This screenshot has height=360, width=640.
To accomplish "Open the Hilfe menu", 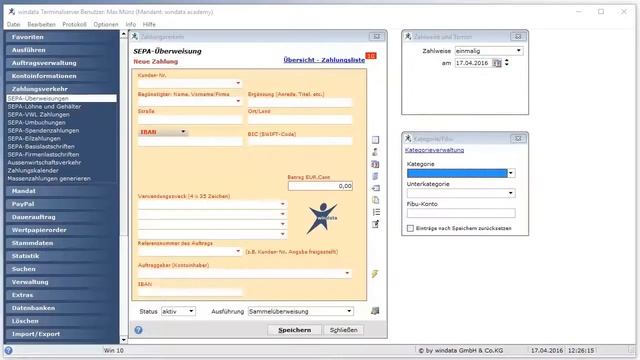I will tap(149, 24).
